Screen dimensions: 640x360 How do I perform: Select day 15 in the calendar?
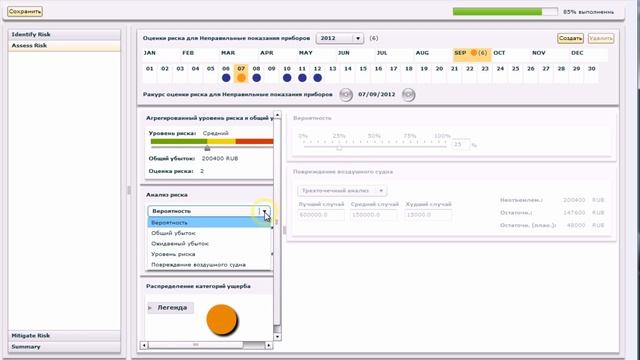(363, 69)
